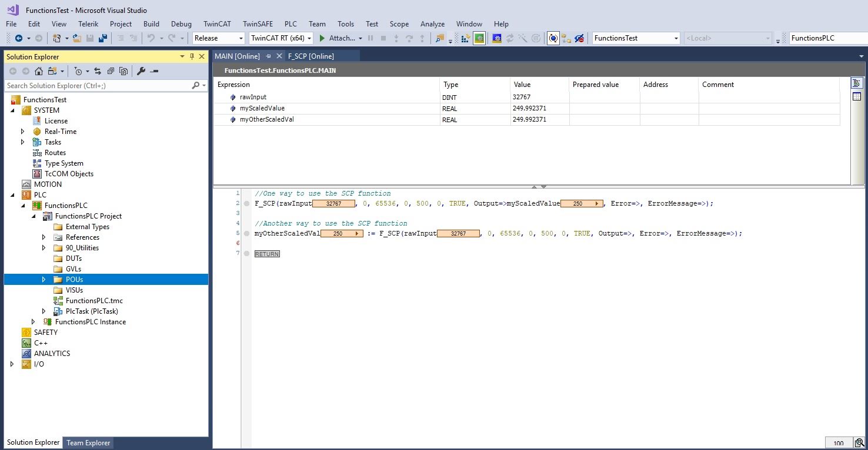
Task: Click the Show Sub Items eye icon
Action: click(579, 38)
